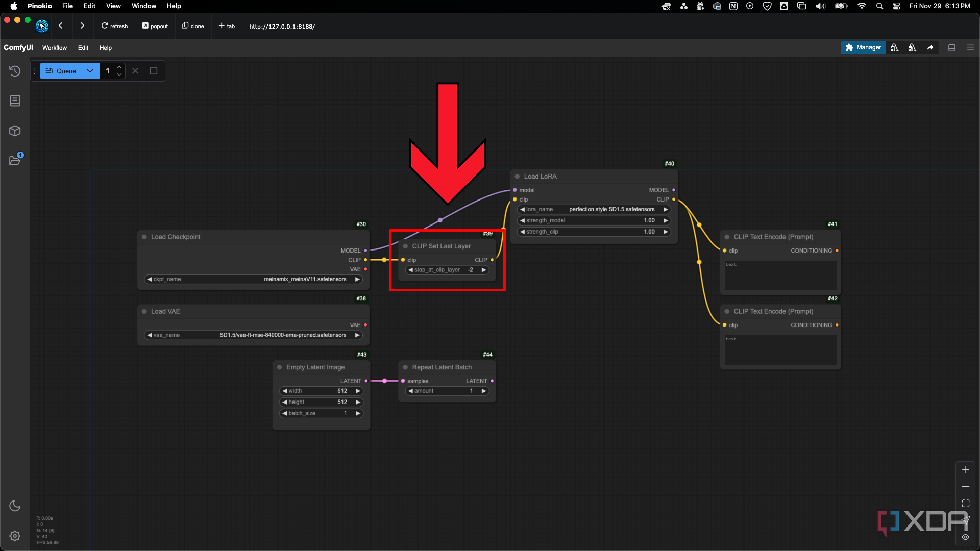Open the top-right hamburger menu
Viewport: 980px width, 551px height.
tap(970, 47)
